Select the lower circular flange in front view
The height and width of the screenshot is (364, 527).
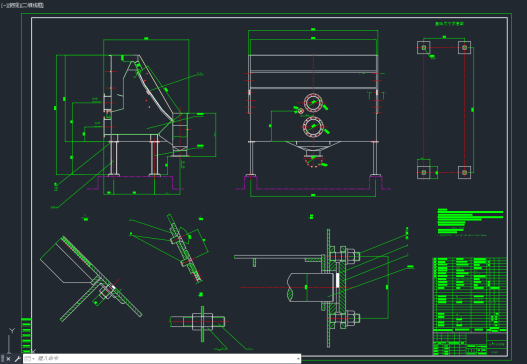tap(313, 126)
